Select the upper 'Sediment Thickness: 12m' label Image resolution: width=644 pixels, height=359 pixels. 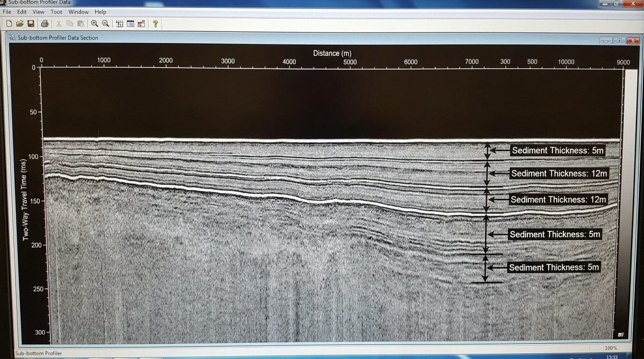pos(559,173)
